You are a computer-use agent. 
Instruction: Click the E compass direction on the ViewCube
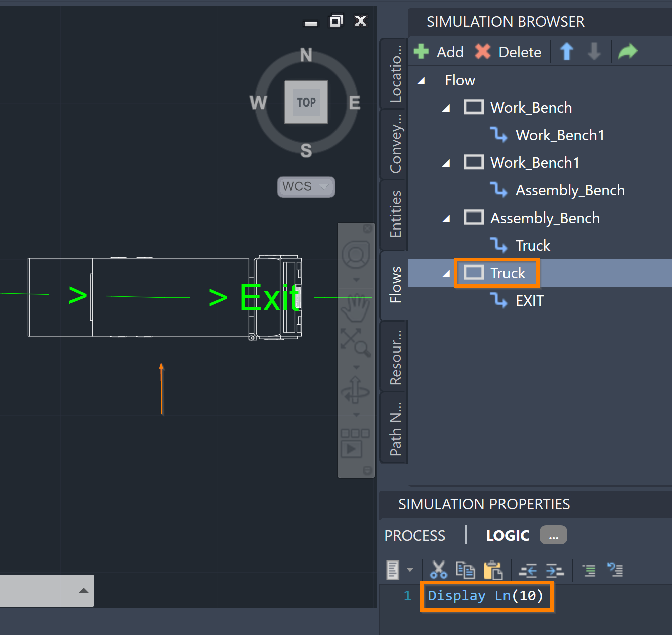tap(355, 103)
